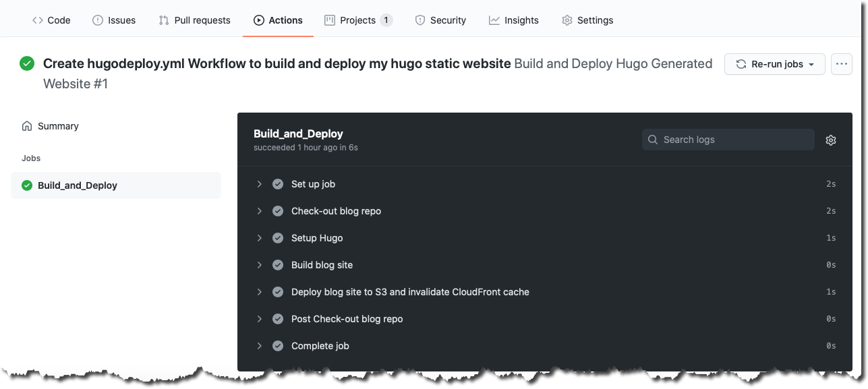Click the 'succeeded 1 hour ago' status text

pyautogui.click(x=306, y=148)
